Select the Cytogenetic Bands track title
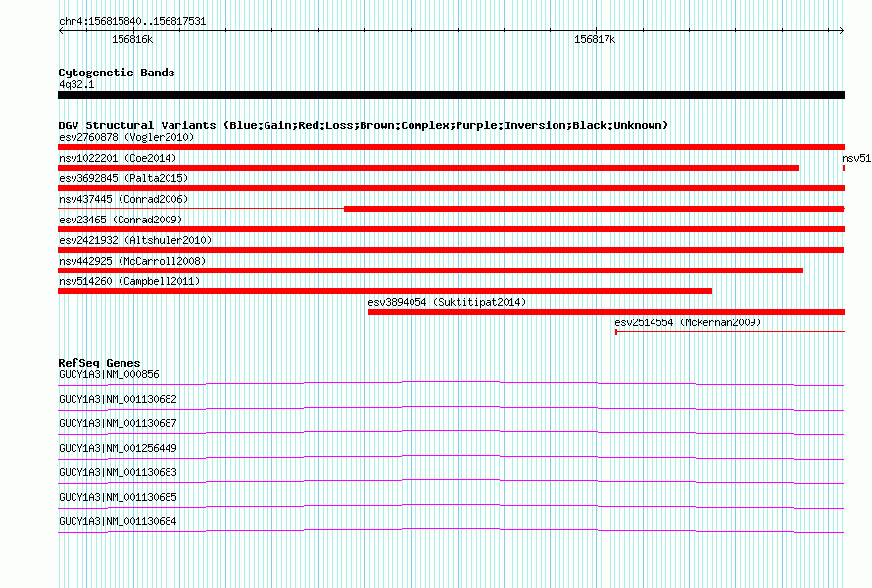This screenshot has height=588, width=872. click(x=117, y=73)
